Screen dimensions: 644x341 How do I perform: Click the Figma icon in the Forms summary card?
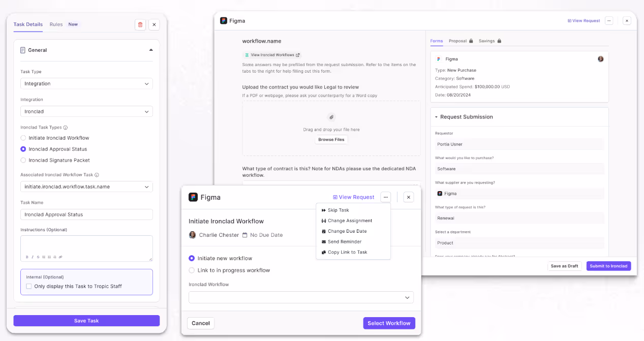(439, 59)
